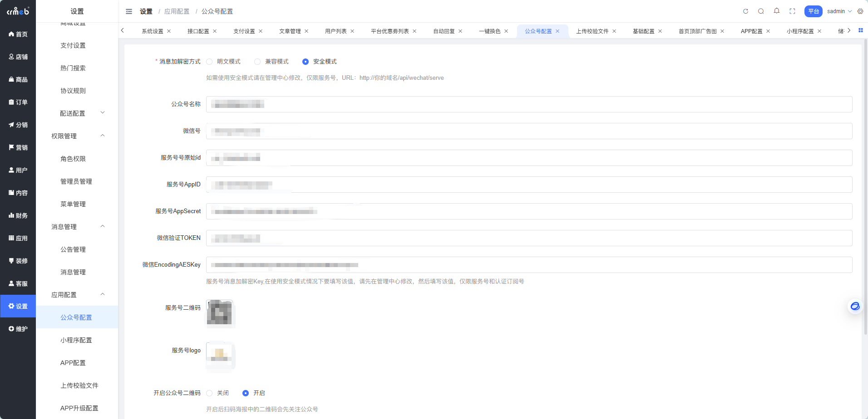Collapse the 应用配置 submenu
The width and height of the screenshot is (868, 419).
(77, 295)
